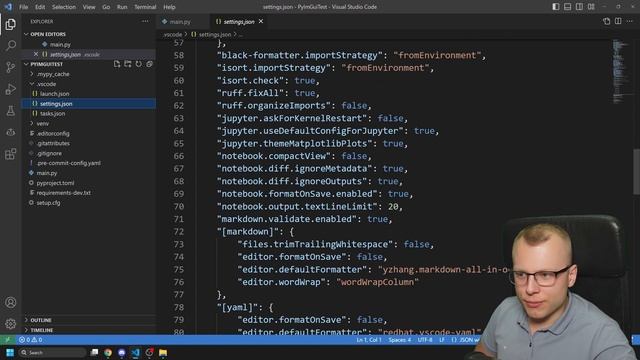The width and height of the screenshot is (640, 360).
Task: Refresh the explorer file tree
Action: (x=139, y=64)
